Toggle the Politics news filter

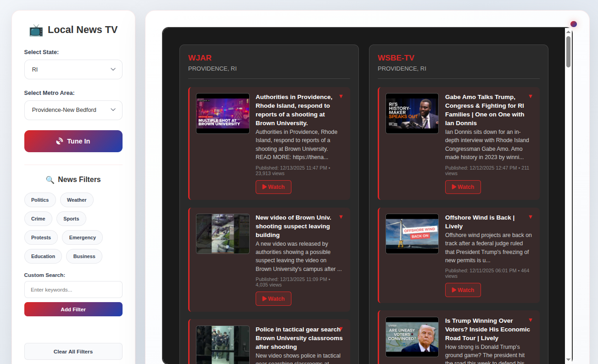pos(40,200)
